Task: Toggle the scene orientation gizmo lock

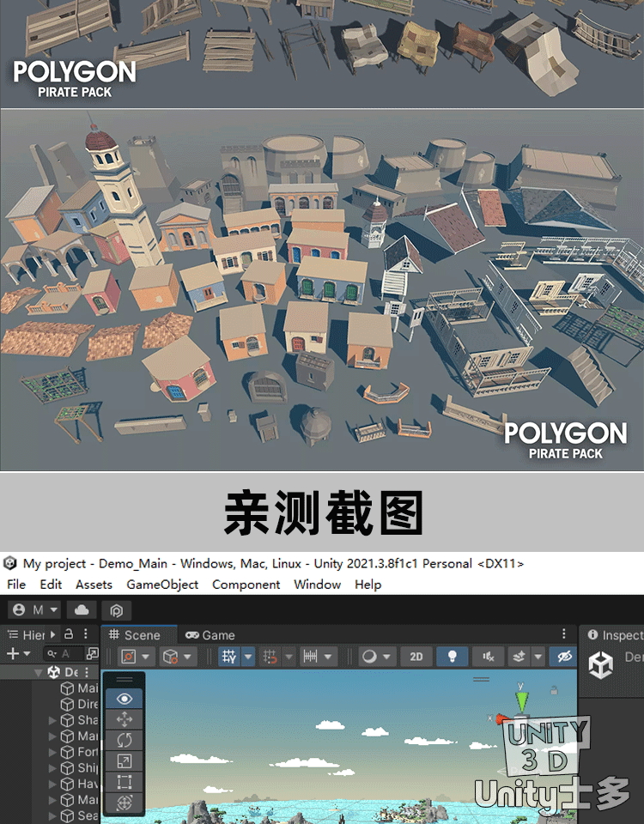Action: point(554,690)
